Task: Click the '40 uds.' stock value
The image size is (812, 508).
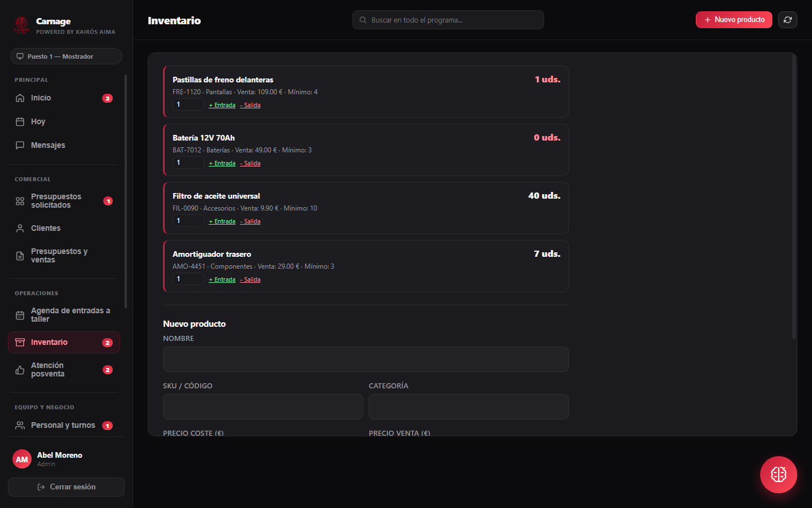Action: click(544, 196)
